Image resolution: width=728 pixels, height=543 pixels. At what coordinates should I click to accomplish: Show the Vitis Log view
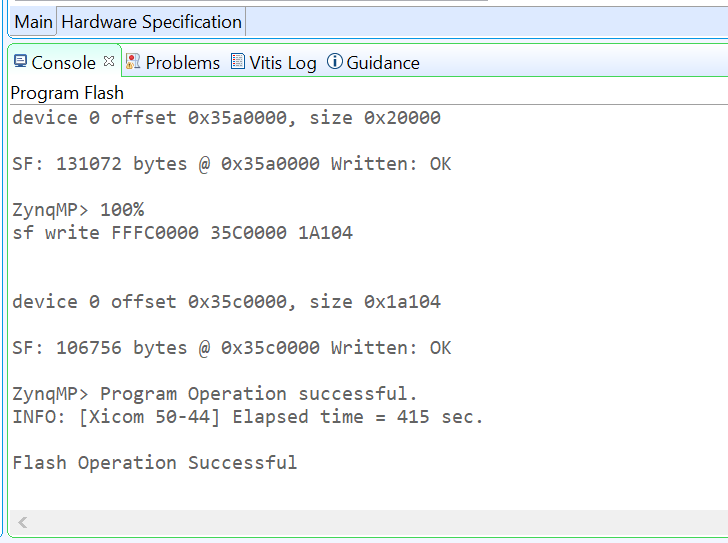tap(283, 63)
